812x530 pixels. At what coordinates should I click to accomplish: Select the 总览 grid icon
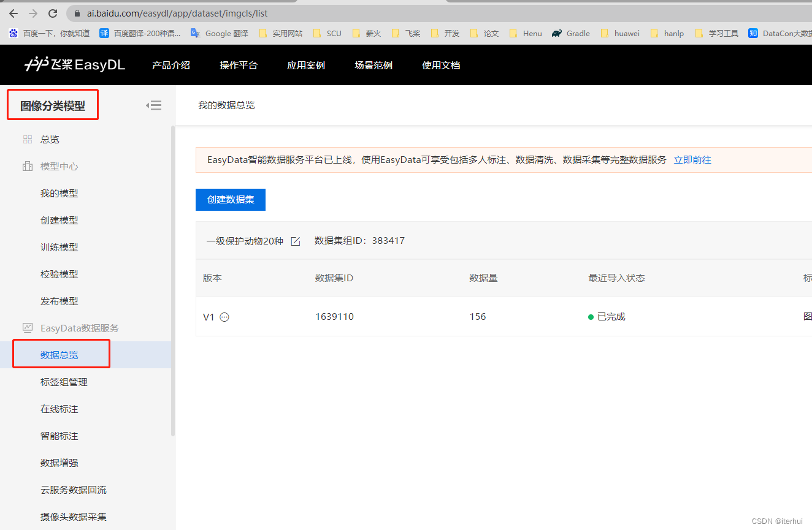pyautogui.click(x=27, y=139)
